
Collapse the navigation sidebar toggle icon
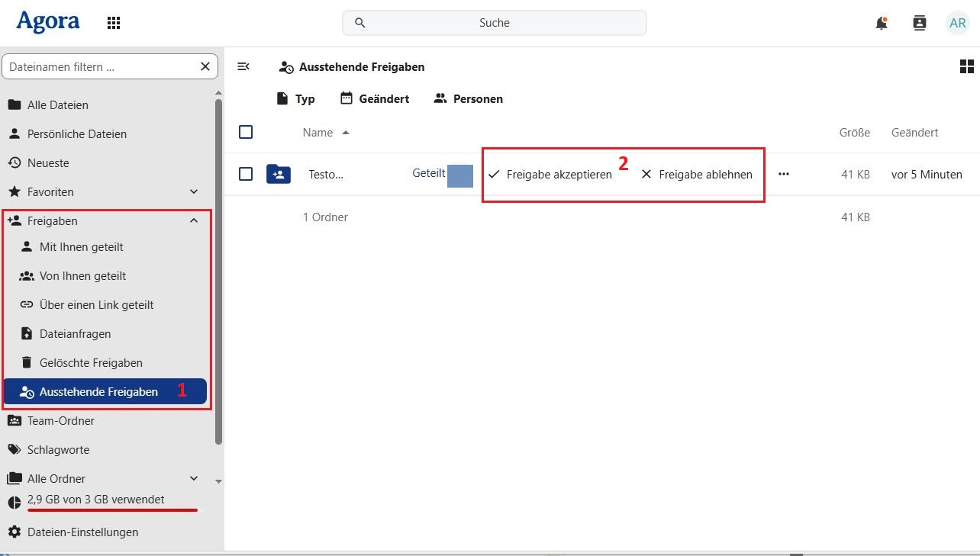coord(243,67)
